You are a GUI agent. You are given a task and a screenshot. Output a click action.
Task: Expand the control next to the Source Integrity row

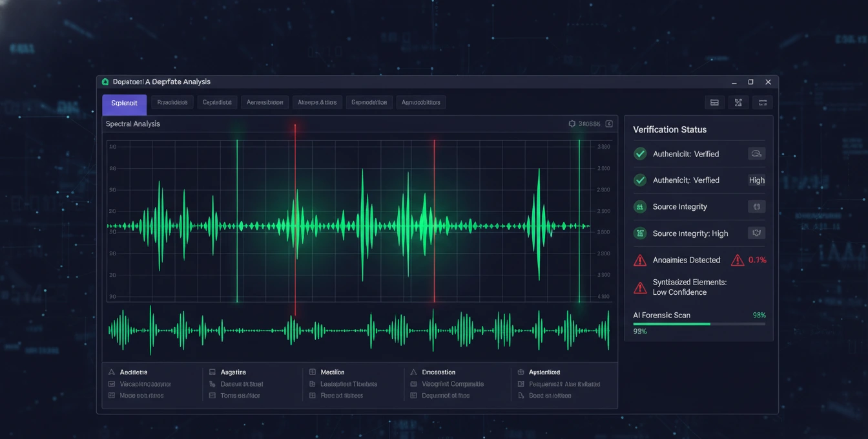[756, 206]
